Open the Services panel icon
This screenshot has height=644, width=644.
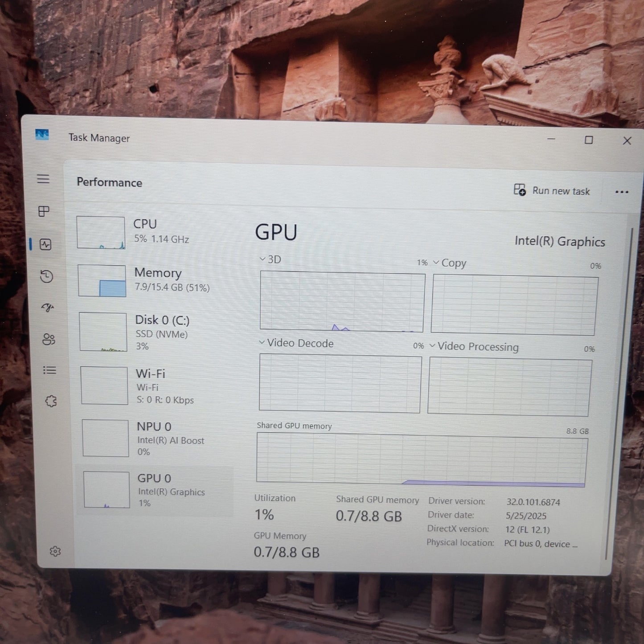[x=51, y=401]
